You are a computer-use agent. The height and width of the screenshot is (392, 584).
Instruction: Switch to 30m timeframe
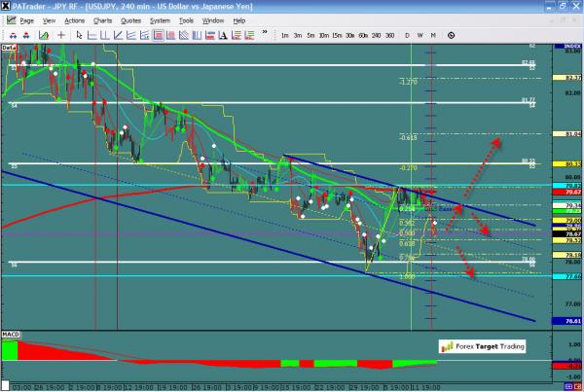click(x=349, y=35)
